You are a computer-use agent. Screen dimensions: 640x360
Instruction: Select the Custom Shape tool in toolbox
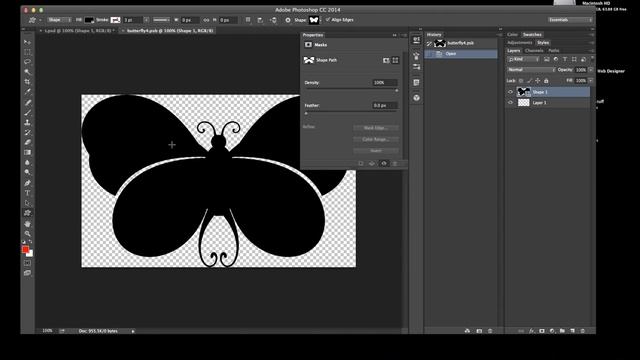pyautogui.click(x=27, y=213)
